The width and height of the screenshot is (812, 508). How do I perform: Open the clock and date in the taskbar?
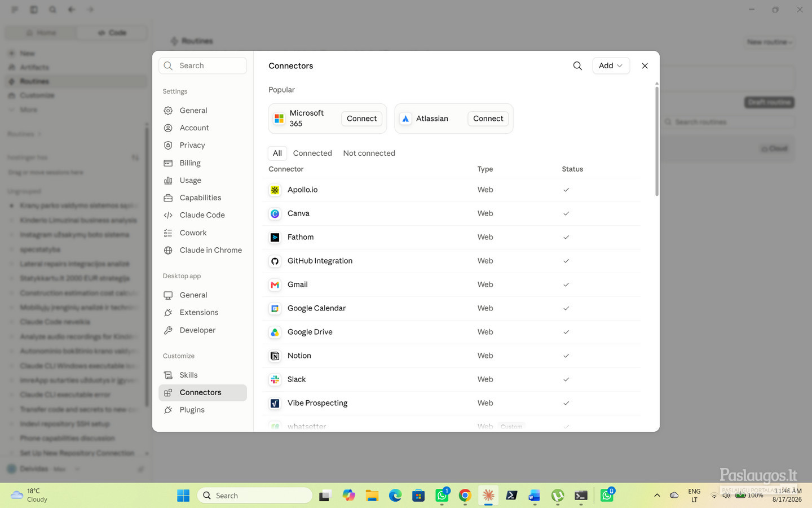coord(787,496)
